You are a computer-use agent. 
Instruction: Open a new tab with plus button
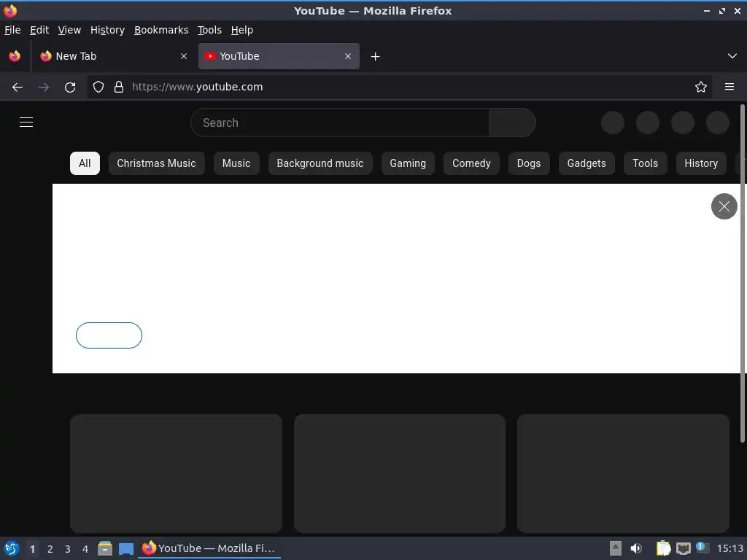376,57
